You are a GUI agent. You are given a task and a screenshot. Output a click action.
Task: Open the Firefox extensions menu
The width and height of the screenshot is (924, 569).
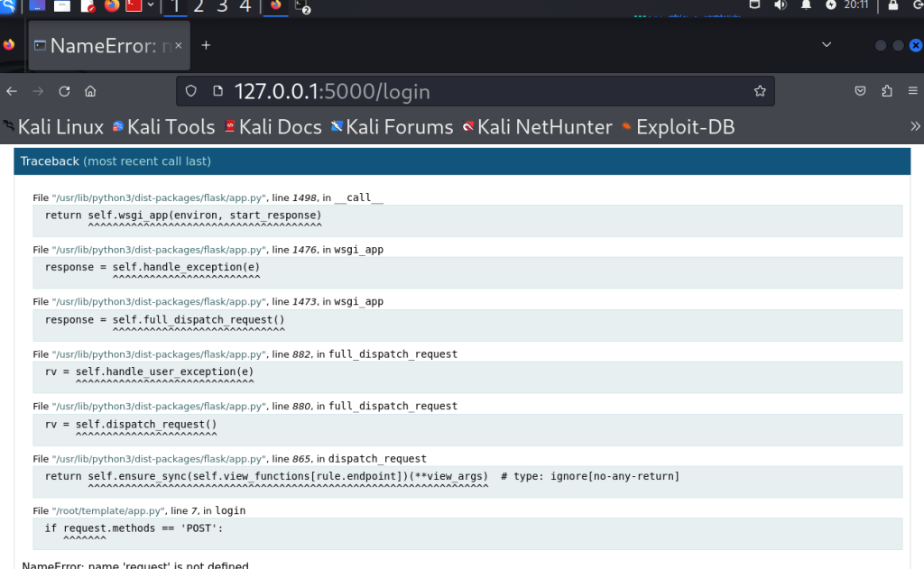[x=887, y=91]
